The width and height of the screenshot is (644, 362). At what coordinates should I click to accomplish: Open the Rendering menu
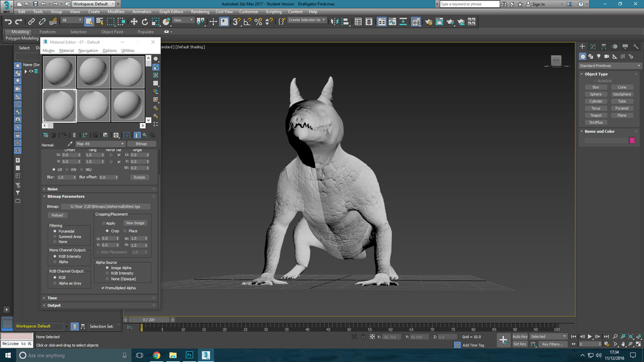[200, 12]
